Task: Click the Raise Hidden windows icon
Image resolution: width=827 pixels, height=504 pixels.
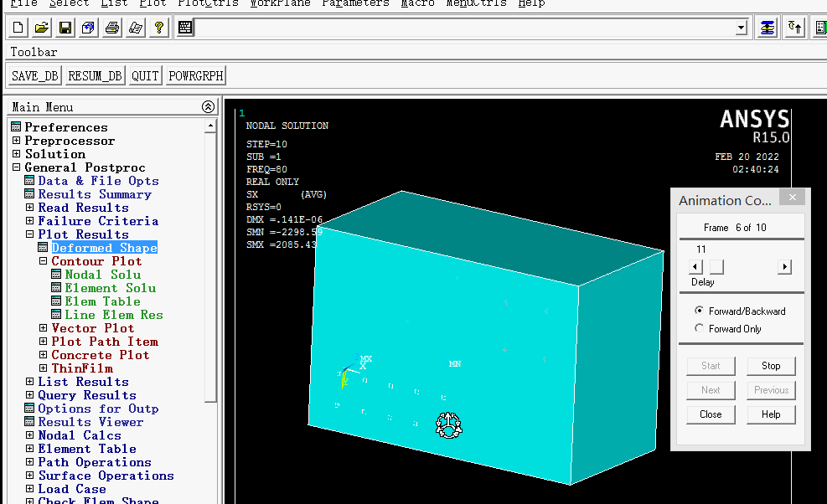Action: pyautogui.click(x=767, y=28)
